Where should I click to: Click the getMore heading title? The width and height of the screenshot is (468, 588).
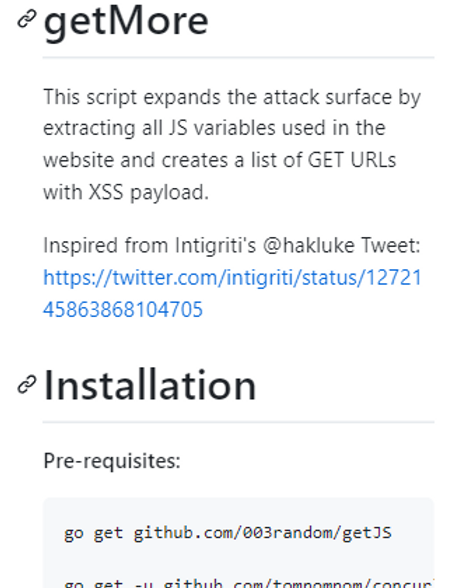[x=126, y=22]
